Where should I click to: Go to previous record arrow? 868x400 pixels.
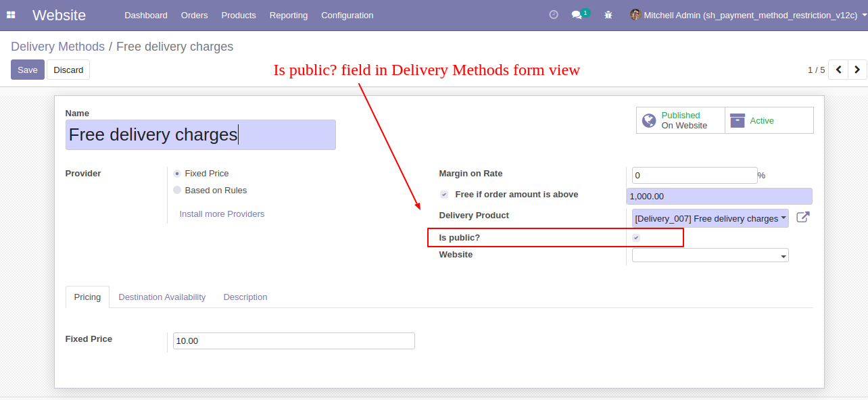[x=838, y=70]
